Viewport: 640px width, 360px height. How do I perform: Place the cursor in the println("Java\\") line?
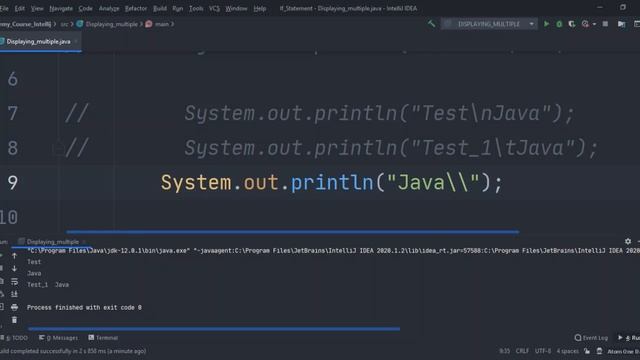click(331, 182)
